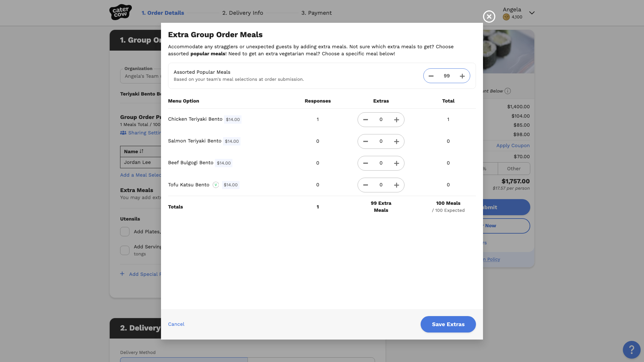Tick the Add Serving tongs checkbox
Screen dimensions: 644x362
(125, 250)
